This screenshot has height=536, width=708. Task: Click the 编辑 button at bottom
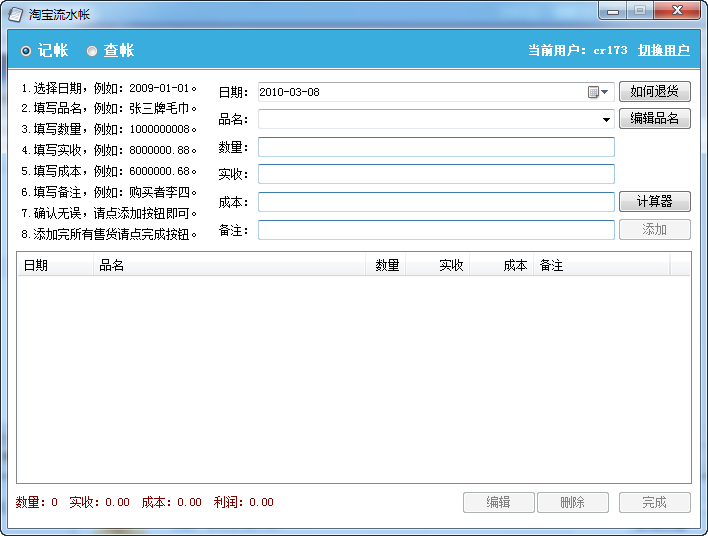498,502
